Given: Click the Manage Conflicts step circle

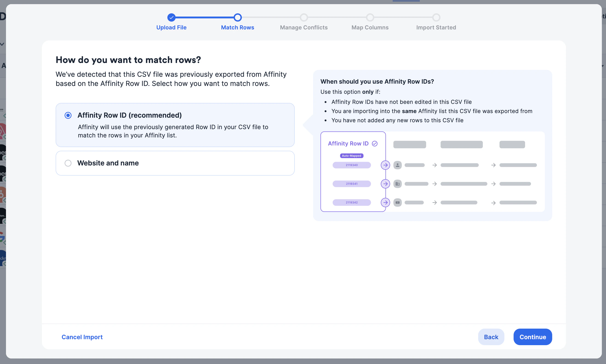Looking at the screenshot, I should (x=304, y=17).
